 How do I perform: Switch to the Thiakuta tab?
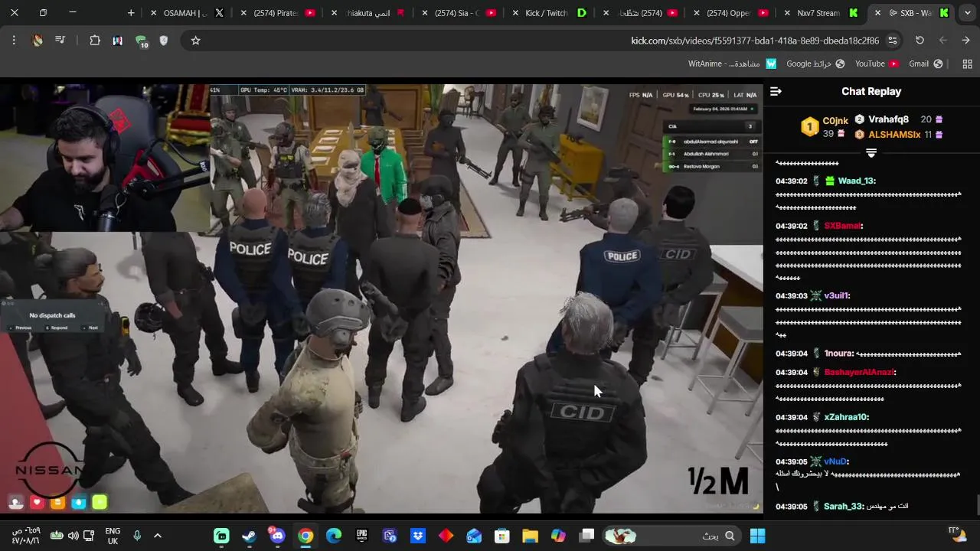pyautogui.click(x=367, y=13)
